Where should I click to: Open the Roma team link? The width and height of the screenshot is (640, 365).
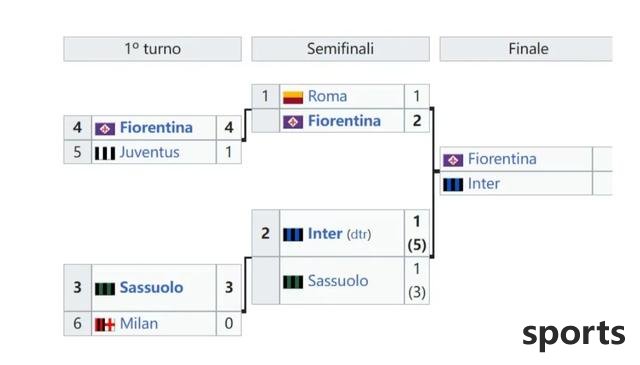327,96
